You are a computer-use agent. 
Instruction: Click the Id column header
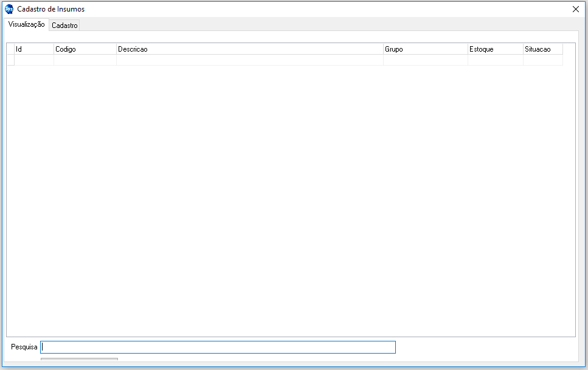[x=33, y=49]
